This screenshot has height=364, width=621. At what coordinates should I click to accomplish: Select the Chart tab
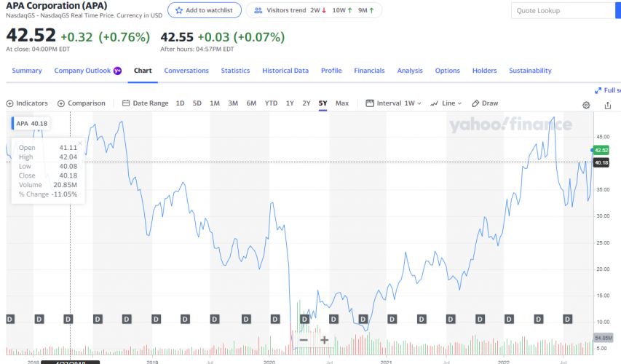click(x=143, y=71)
